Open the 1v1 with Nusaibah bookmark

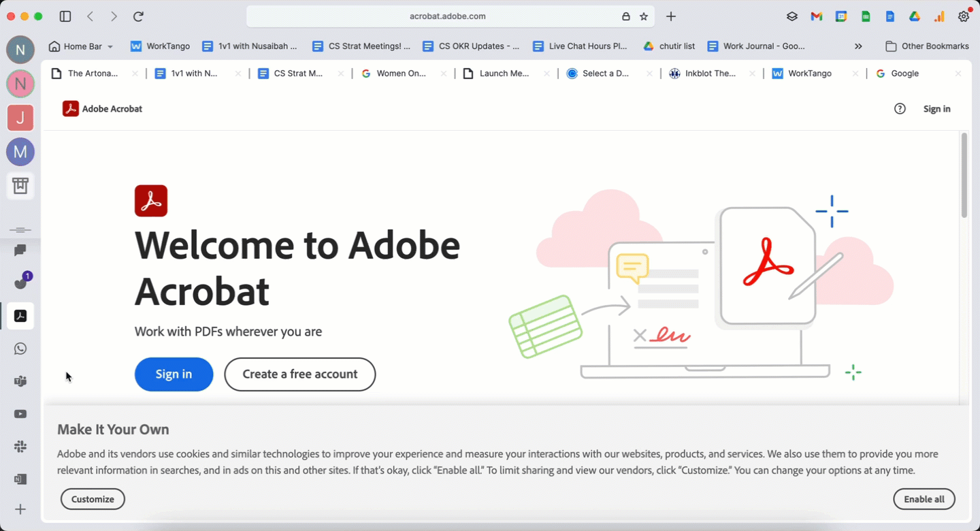point(250,46)
